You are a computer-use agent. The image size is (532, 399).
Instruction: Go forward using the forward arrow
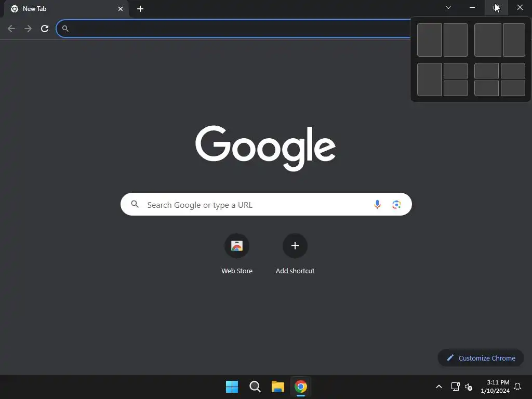[28, 29]
